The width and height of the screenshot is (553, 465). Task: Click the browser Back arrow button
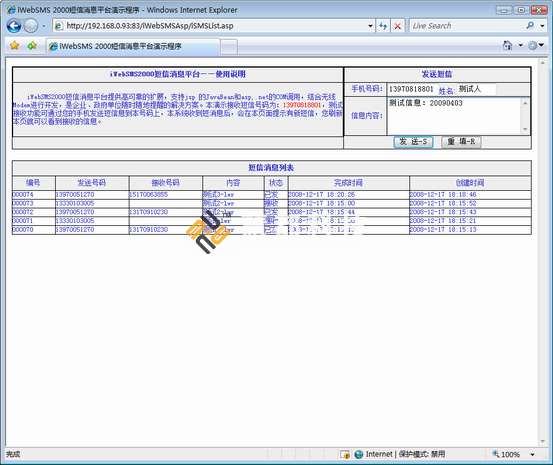pos(14,26)
